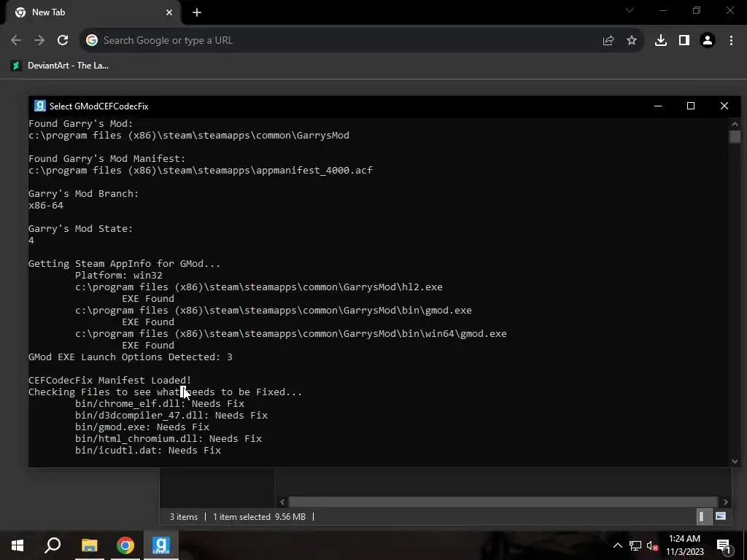
Task: Click the muted volume tray icon
Action: 653,545
